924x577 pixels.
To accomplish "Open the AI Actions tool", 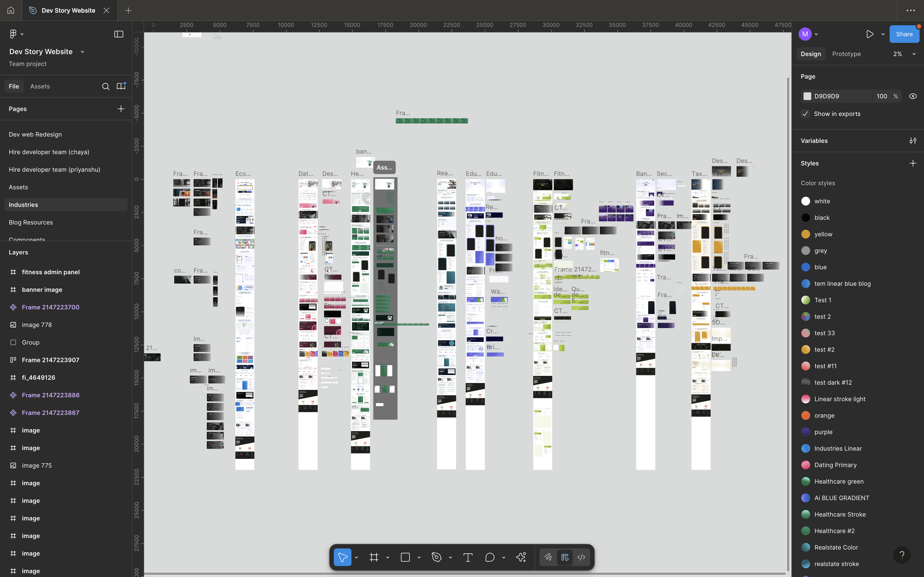I will [x=521, y=557].
